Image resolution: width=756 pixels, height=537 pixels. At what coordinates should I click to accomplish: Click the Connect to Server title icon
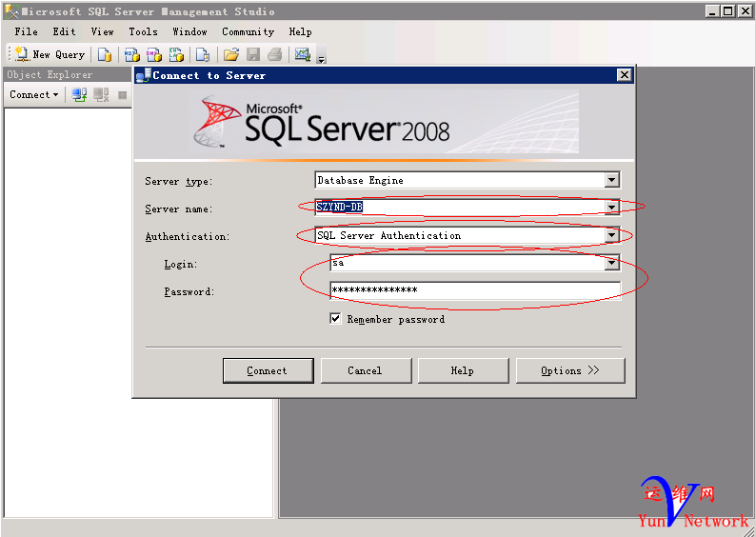tap(144, 75)
